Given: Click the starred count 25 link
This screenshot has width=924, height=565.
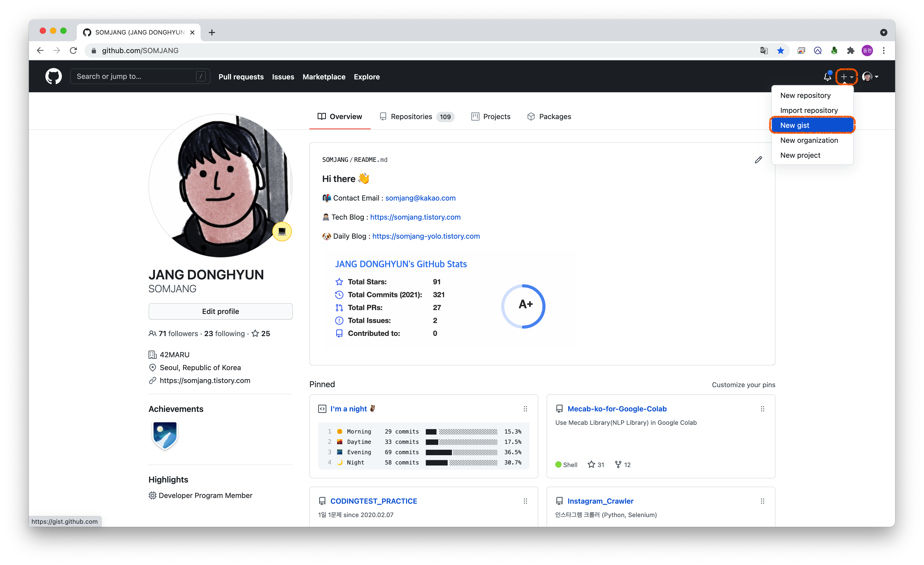Looking at the screenshot, I should (261, 333).
